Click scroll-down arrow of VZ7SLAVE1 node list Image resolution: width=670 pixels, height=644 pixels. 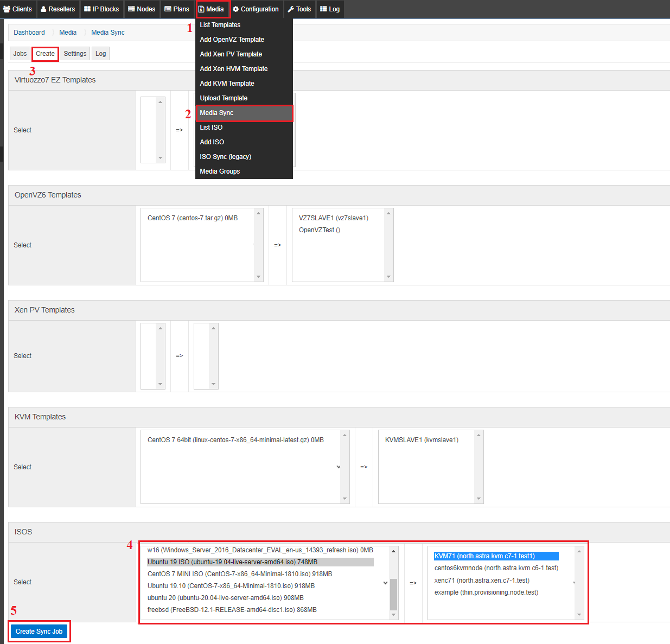pyautogui.click(x=388, y=277)
